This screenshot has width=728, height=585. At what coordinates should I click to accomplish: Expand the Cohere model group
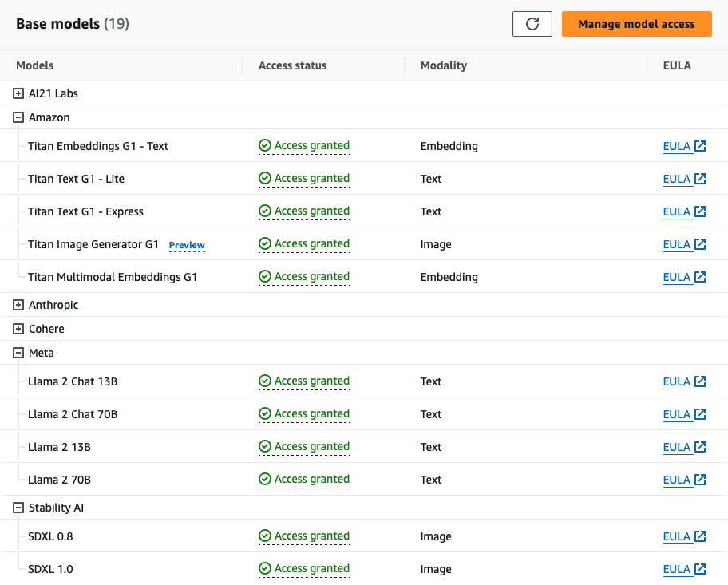18,329
